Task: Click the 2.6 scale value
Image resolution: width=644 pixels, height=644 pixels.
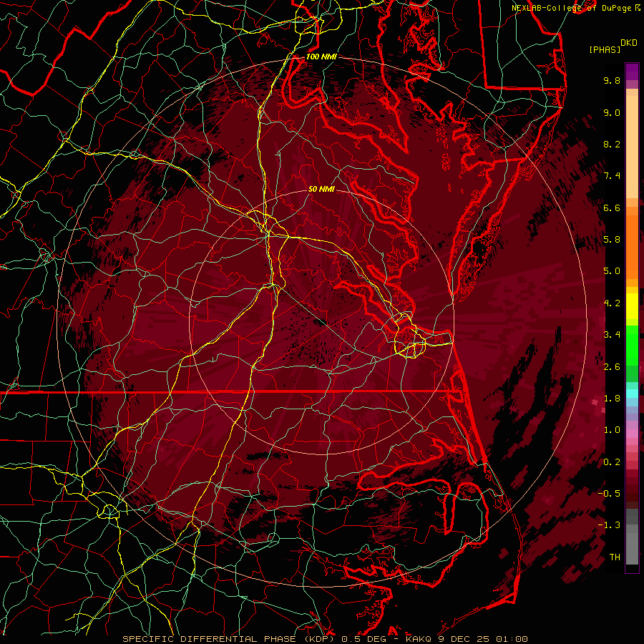Action: tap(612, 367)
